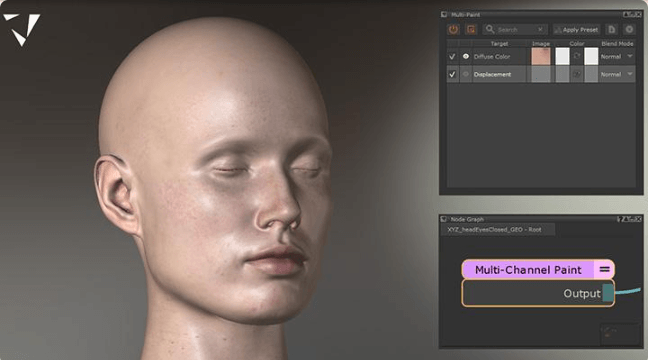The height and width of the screenshot is (360, 648).
Task: Click the Apply Preset button
Action: tap(576, 29)
